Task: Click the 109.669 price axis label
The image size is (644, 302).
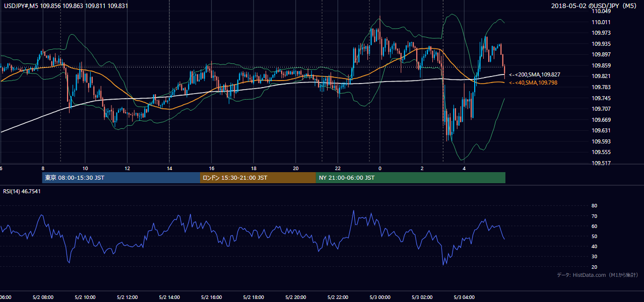Action: [x=602, y=120]
